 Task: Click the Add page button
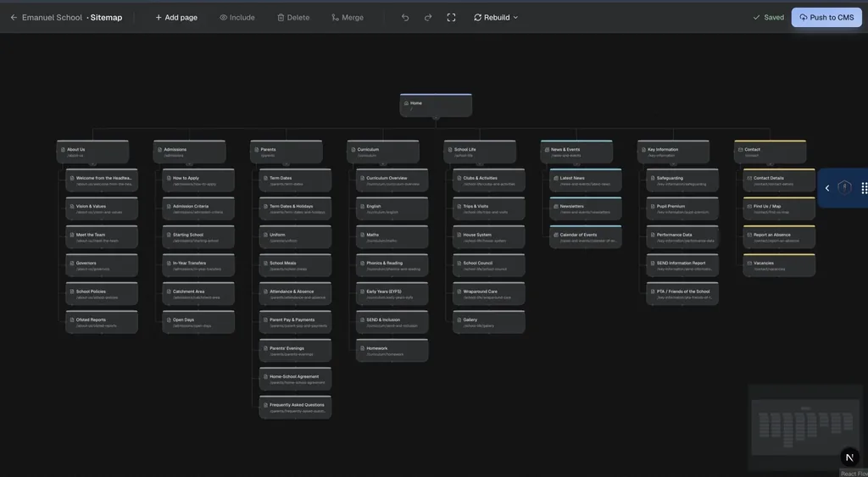(176, 18)
